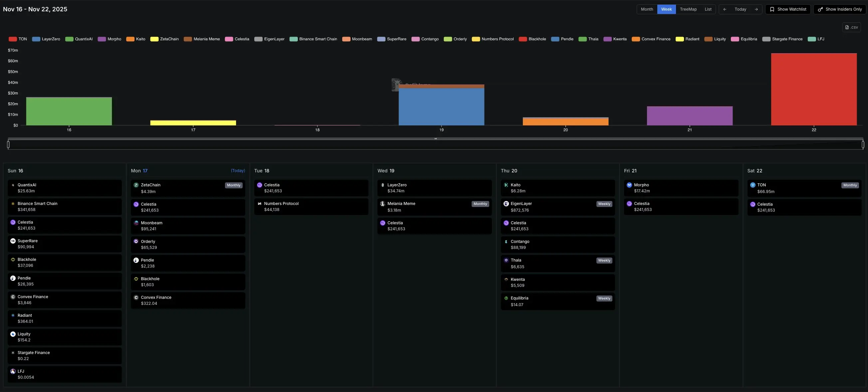
Task: Switch to the Month view tab
Action: (x=647, y=9)
